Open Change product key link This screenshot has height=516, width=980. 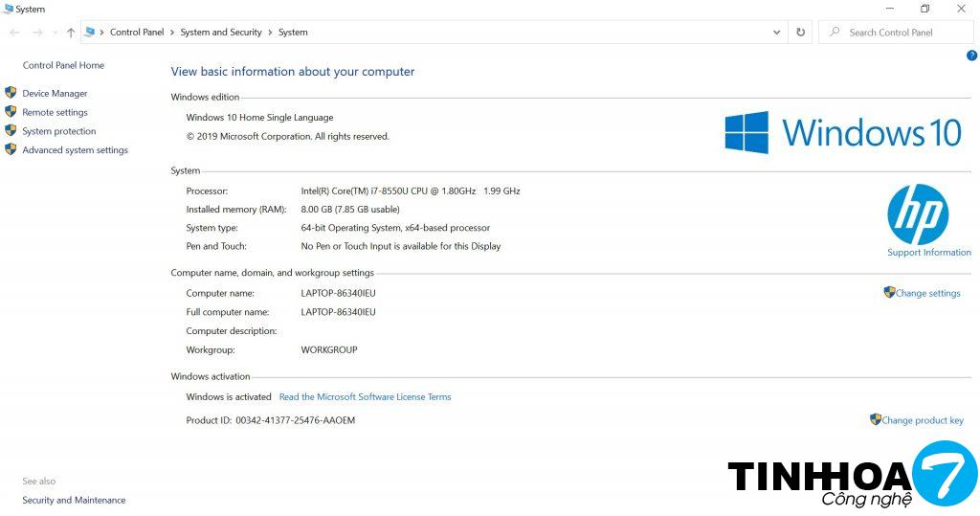(x=922, y=420)
